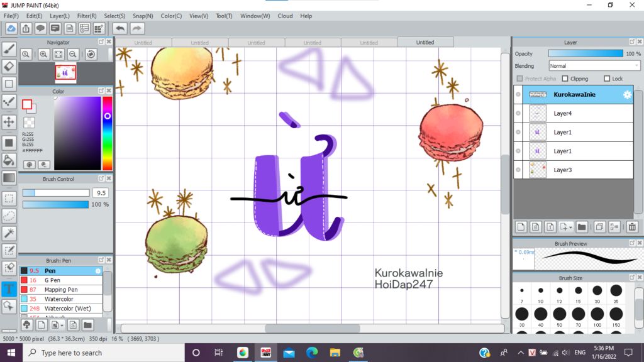Image resolution: width=644 pixels, height=362 pixels.
Task: Click the Windows taskbar search box
Action: tap(104, 353)
